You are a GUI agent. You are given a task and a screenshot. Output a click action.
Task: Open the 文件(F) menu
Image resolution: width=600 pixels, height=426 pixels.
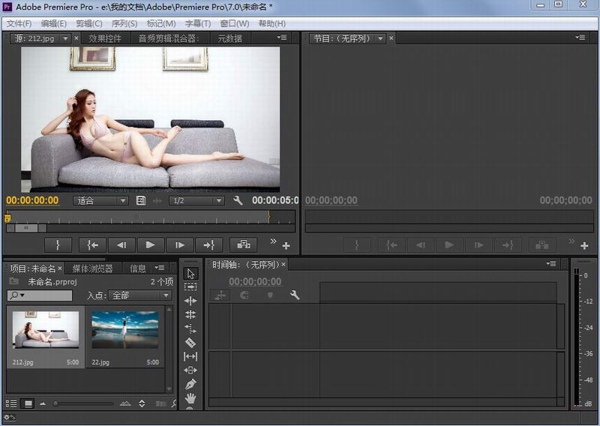click(20, 23)
